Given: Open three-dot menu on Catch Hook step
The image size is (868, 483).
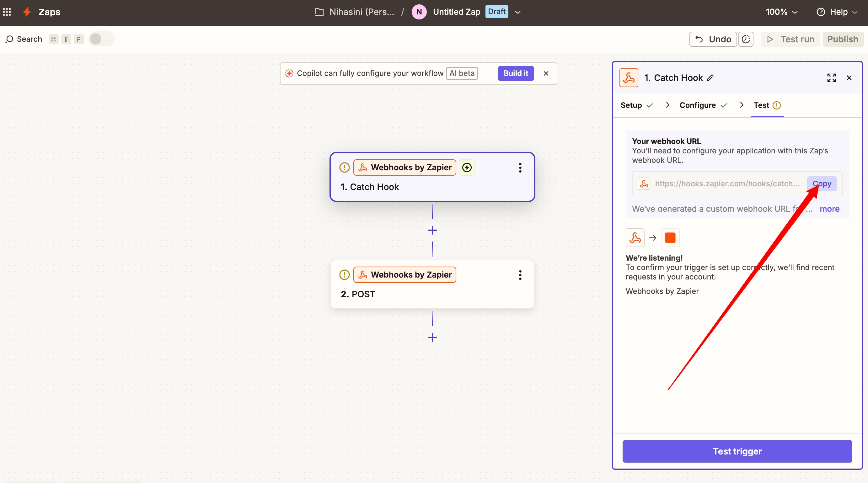Looking at the screenshot, I should [520, 168].
